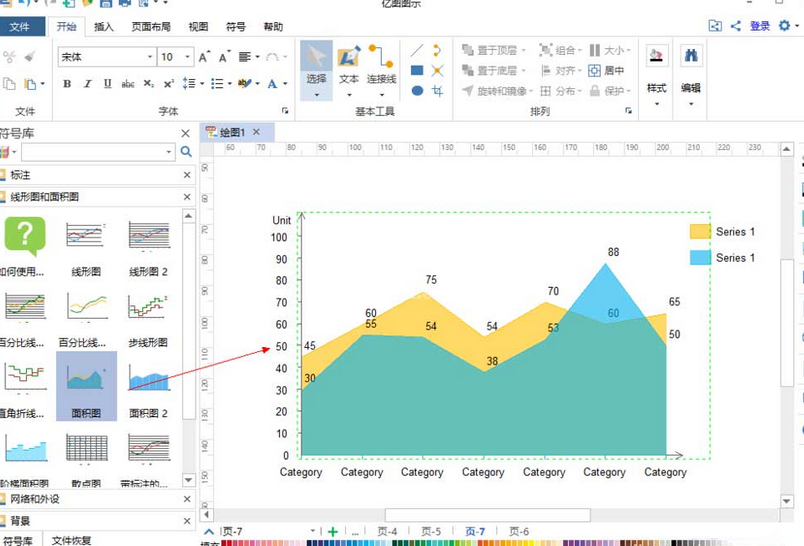This screenshot has width=804, height=546.
Task: Close the 线形图和面积图 library section
Action: tap(187, 197)
